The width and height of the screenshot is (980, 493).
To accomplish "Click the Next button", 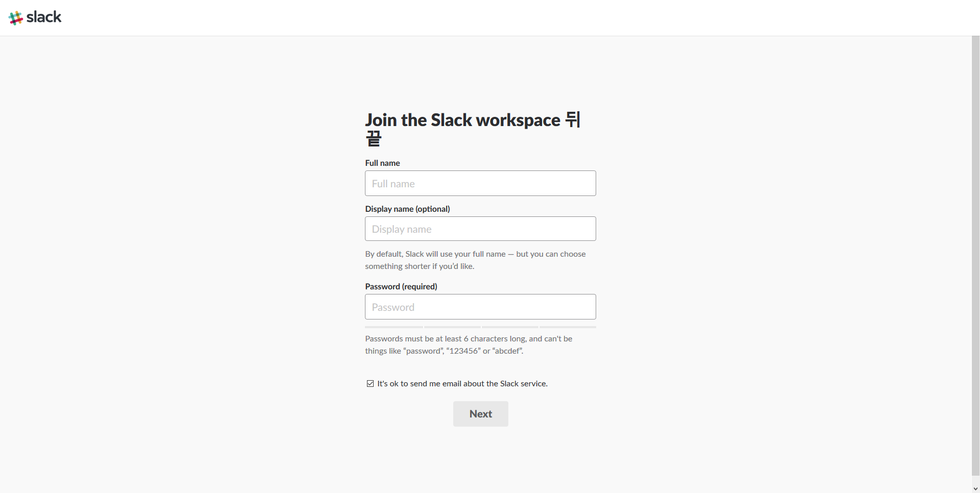I will (x=481, y=414).
